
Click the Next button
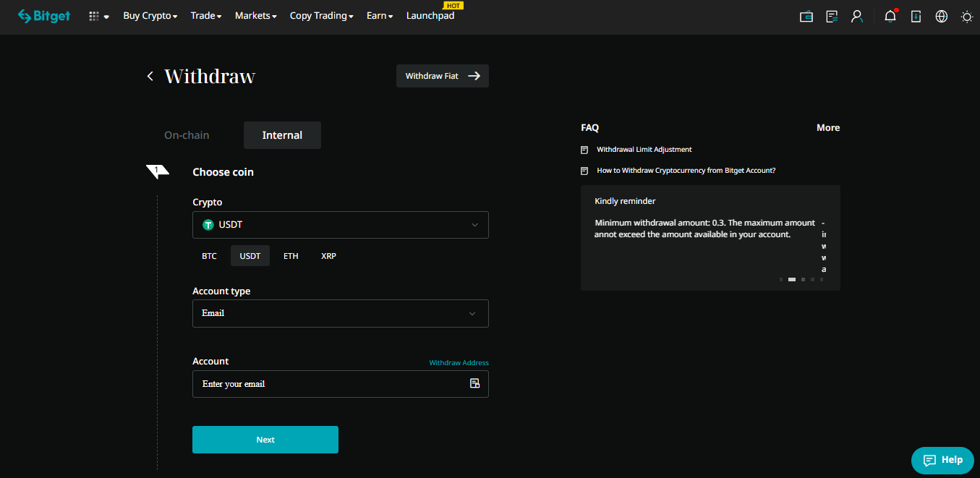click(265, 440)
